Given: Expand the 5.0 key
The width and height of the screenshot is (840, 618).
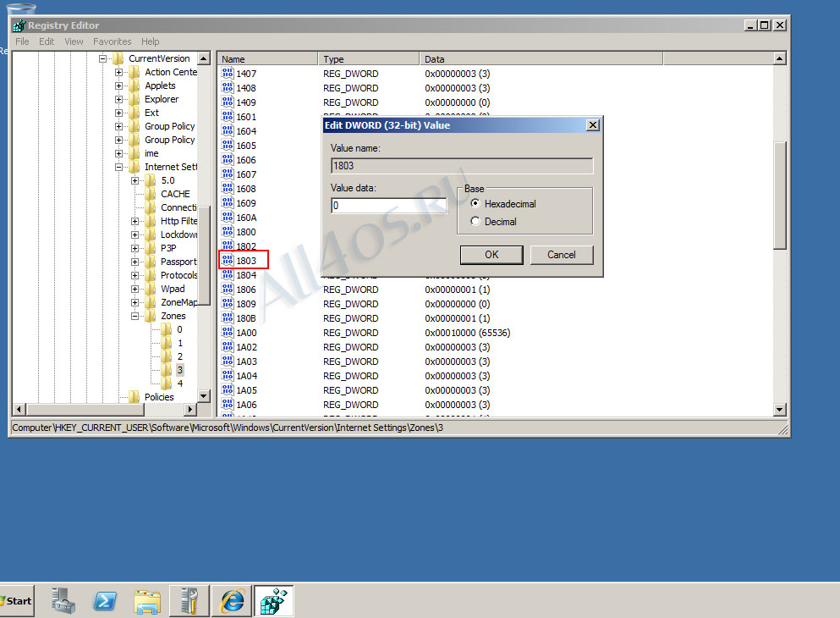Looking at the screenshot, I should (135, 180).
